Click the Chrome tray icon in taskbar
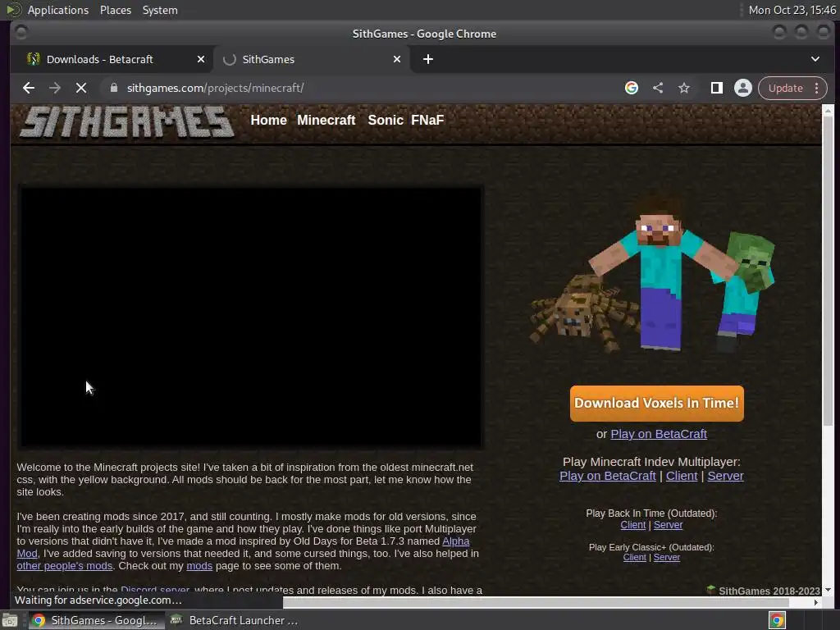This screenshot has width=840, height=630. (x=777, y=620)
